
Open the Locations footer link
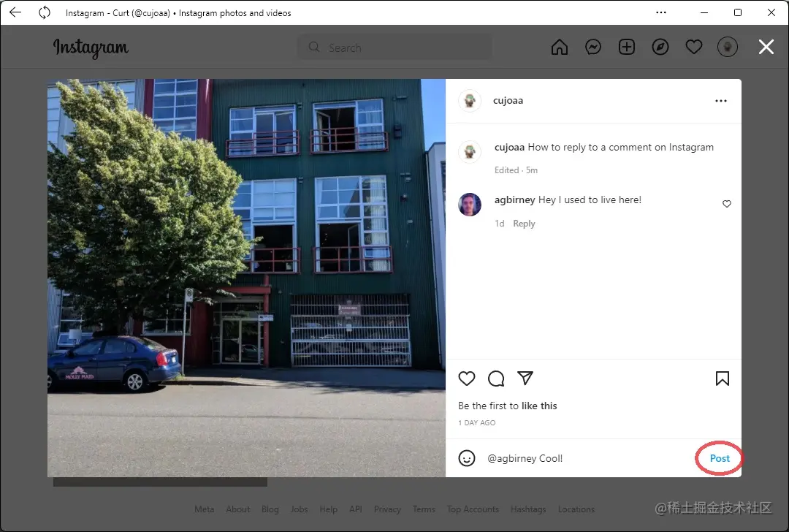[x=576, y=509]
